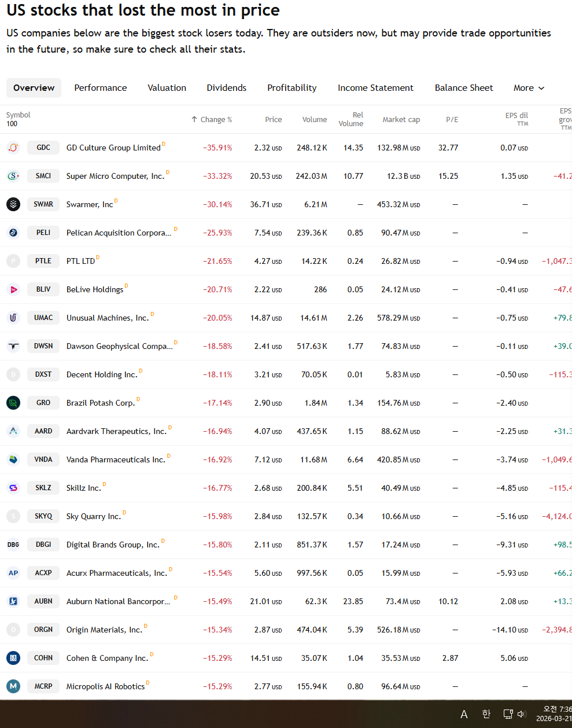Switch to the Income Statement tab
The image size is (572, 728).
375,88
